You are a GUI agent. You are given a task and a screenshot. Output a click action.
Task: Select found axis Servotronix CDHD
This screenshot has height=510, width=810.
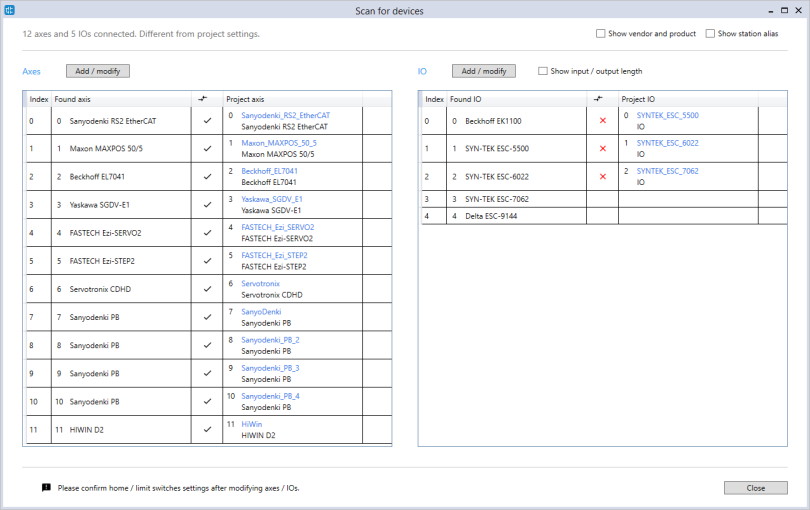point(100,289)
